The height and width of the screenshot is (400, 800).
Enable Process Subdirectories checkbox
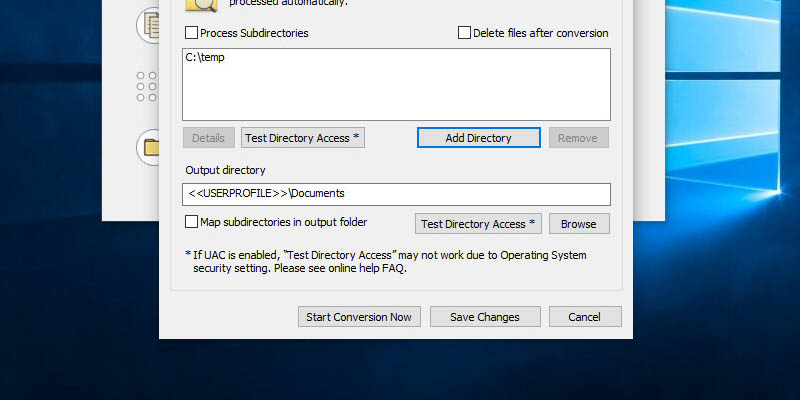pyautogui.click(x=192, y=33)
